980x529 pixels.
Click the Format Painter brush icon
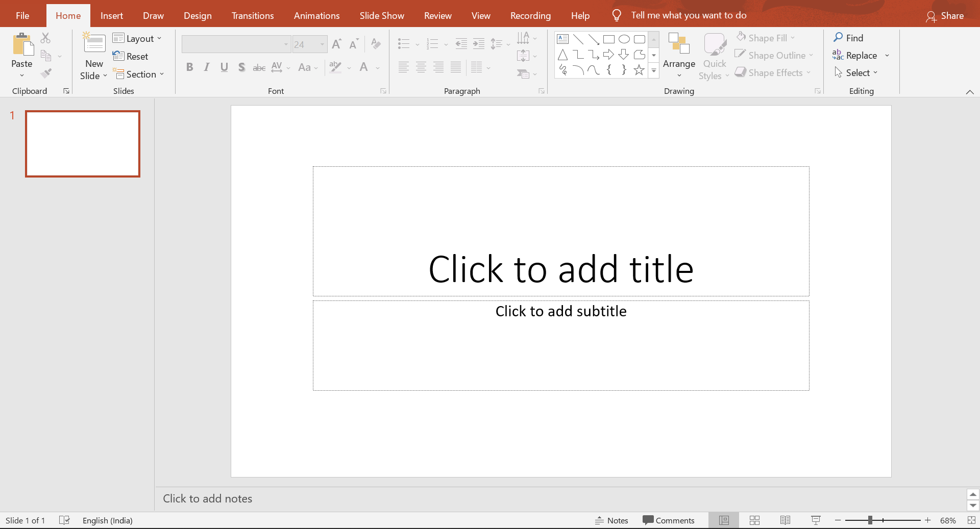pyautogui.click(x=46, y=73)
